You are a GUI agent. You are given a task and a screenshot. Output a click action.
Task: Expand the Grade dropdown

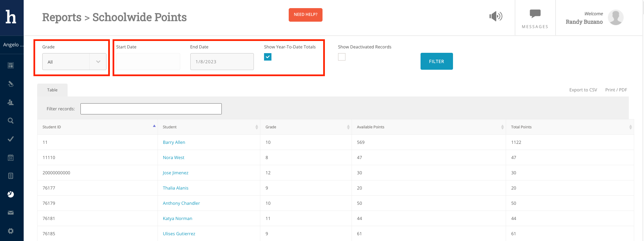(74, 62)
